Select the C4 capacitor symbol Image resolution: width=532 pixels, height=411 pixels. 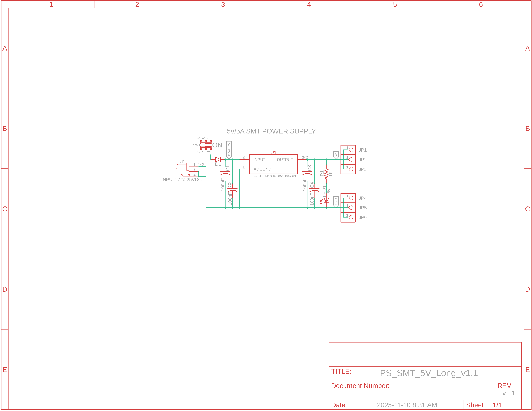(x=314, y=190)
